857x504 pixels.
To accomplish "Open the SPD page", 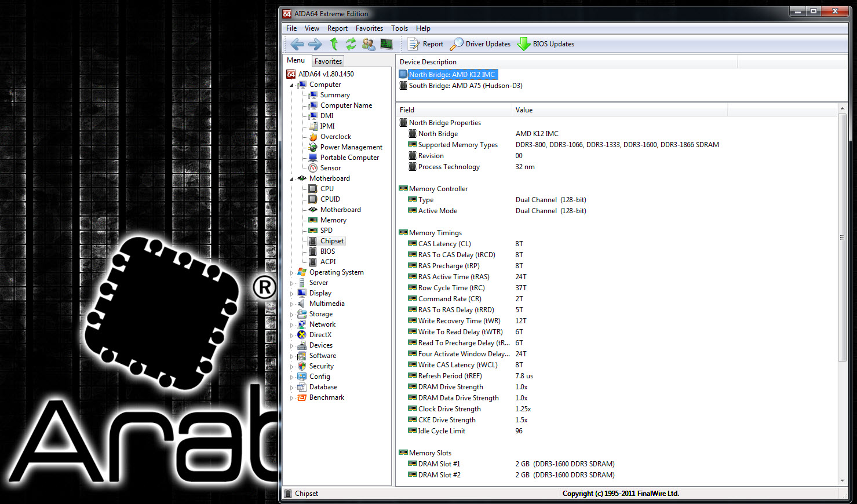I will (x=326, y=231).
